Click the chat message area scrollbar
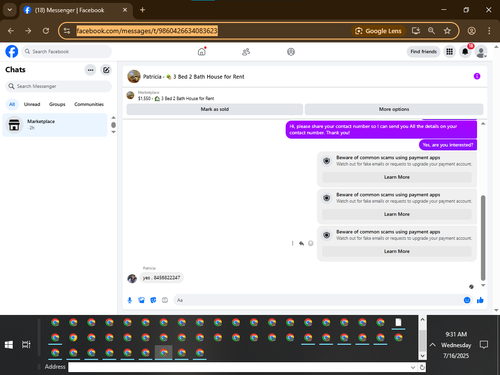The height and width of the screenshot is (375, 500). [483, 237]
